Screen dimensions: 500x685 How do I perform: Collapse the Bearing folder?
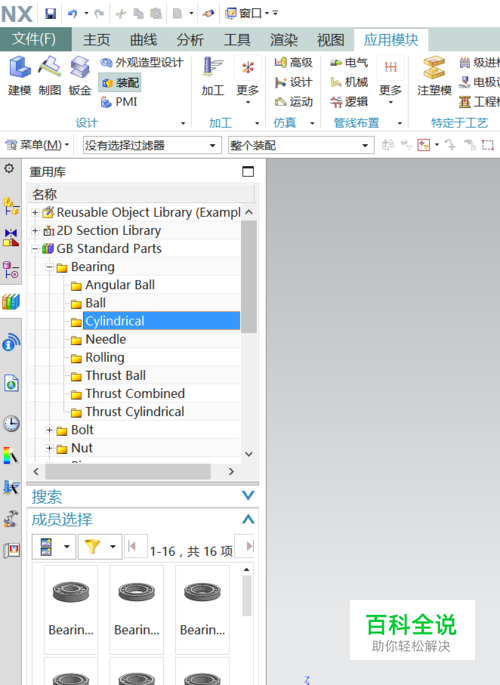tap(49, 267)
